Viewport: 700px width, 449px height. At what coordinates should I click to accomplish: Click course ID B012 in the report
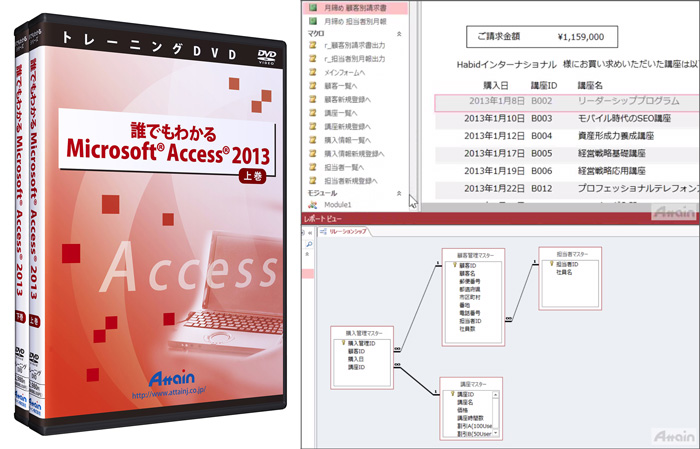tap(542, 188)
